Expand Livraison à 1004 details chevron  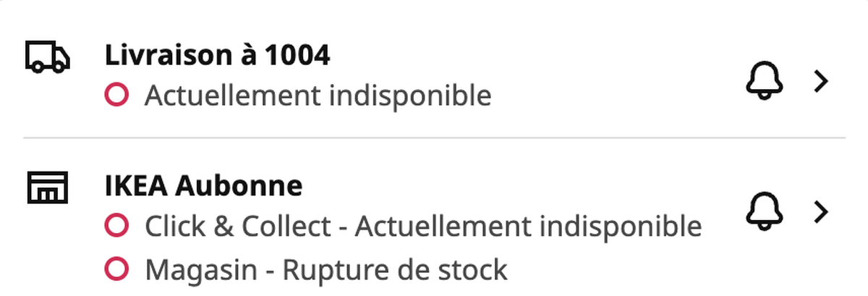820,82
